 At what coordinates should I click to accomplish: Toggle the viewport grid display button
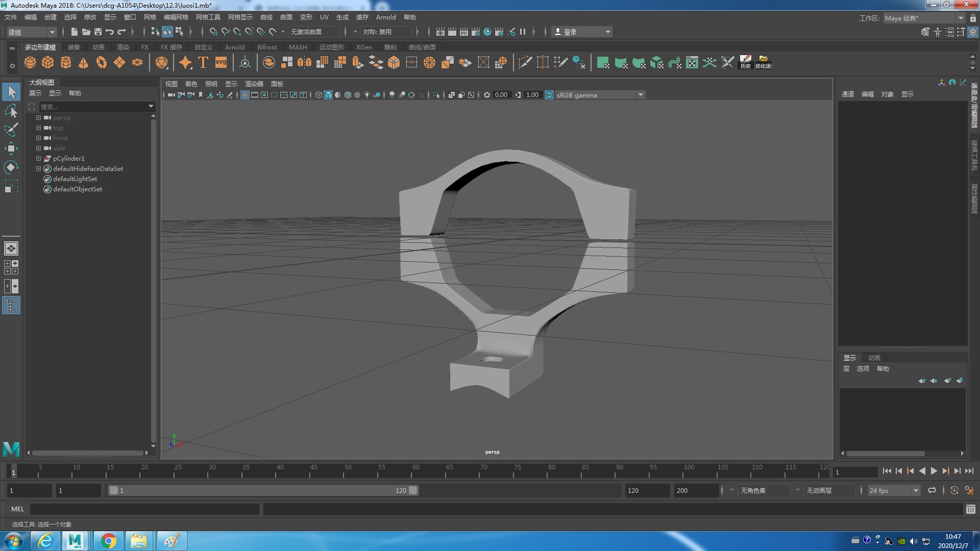point(245,95)
